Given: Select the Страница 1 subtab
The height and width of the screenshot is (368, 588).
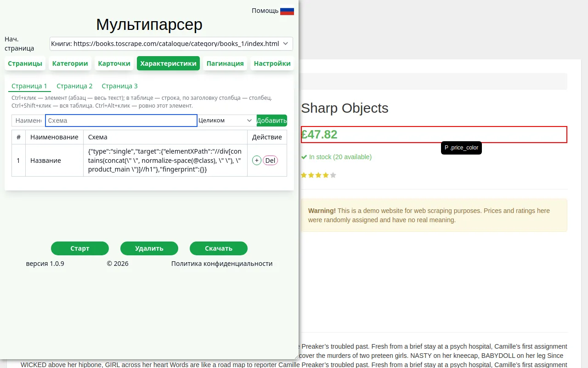Looking at the screenshot, I should click(x=29, y=86).
